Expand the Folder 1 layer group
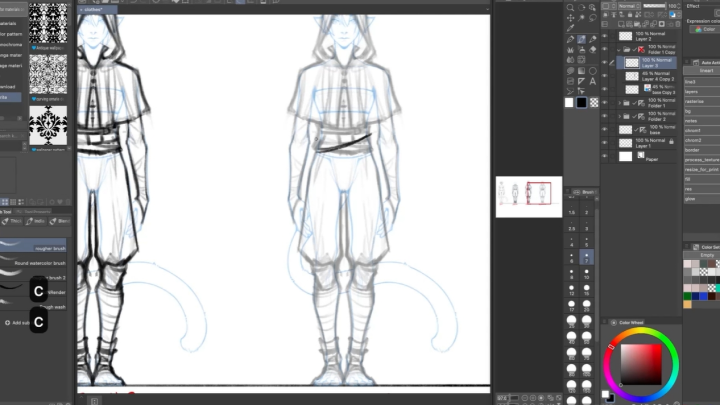The image size is (720, 405). click(x=619, y=102)
